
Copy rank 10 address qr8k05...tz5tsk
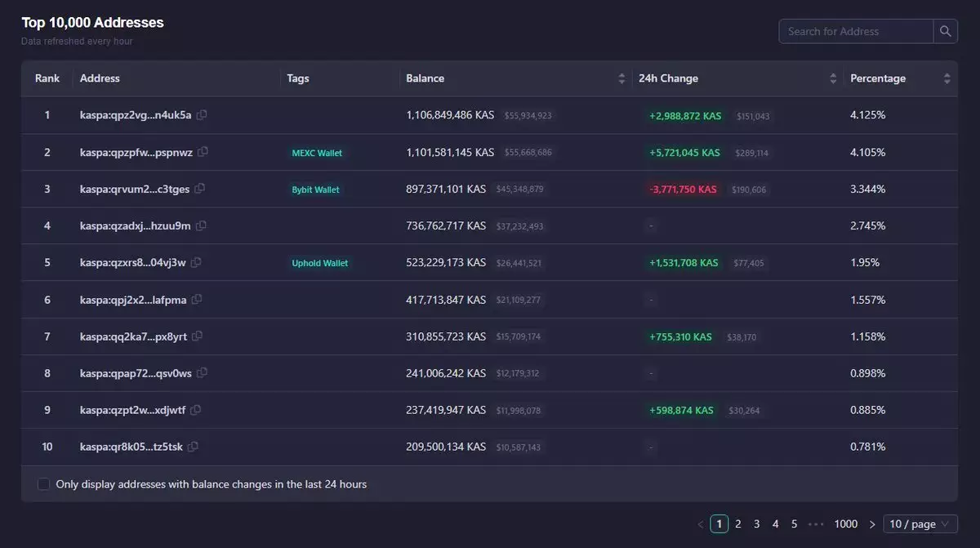click(x=193, y=447)
